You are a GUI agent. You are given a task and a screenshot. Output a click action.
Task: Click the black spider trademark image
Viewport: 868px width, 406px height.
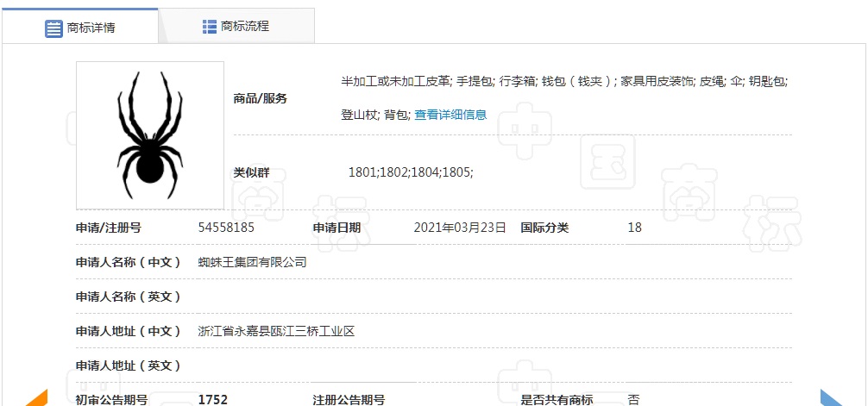point(150,135)
